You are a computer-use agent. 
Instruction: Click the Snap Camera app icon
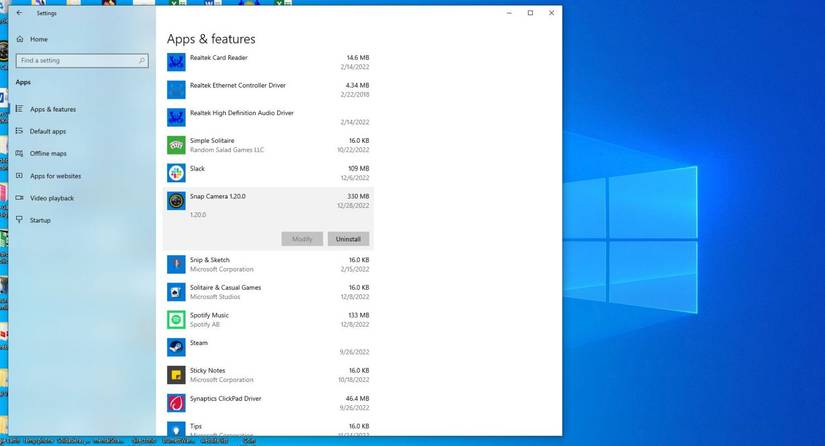[176, 201]
